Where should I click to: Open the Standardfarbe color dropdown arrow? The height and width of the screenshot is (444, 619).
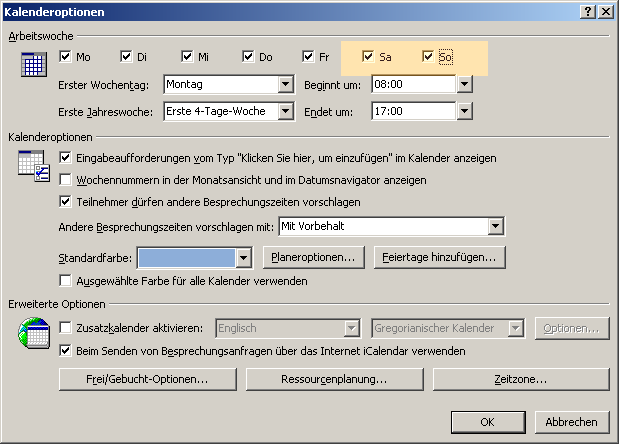click(x=244, y=258)
